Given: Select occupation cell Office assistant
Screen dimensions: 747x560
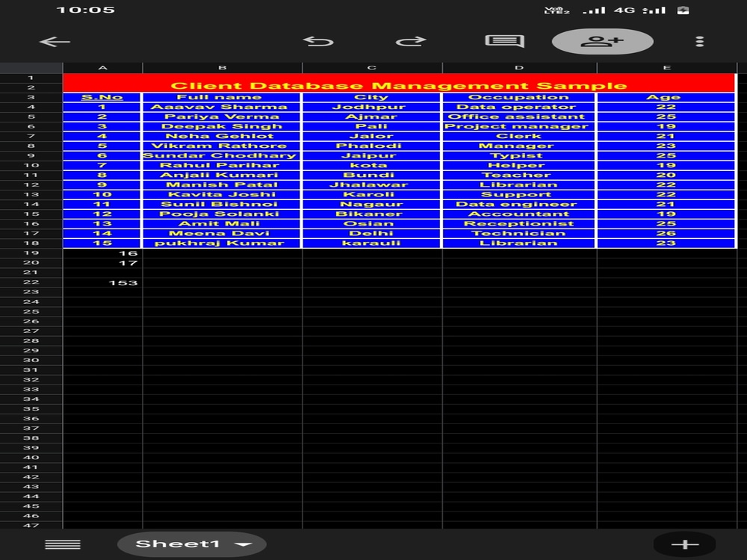Looking at the screenshot, I should 519,116.
